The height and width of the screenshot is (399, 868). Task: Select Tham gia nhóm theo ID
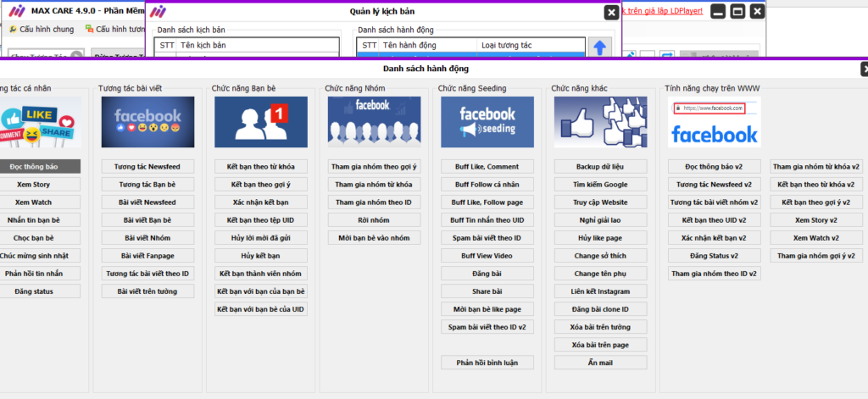tap(374, 202)
